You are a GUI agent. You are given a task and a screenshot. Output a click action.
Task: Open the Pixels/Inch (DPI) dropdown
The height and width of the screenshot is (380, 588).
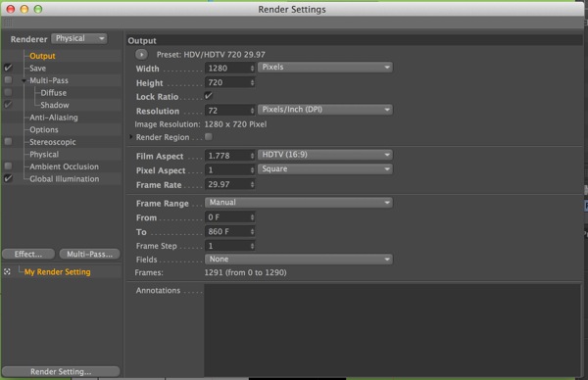[x=325, y=110]
